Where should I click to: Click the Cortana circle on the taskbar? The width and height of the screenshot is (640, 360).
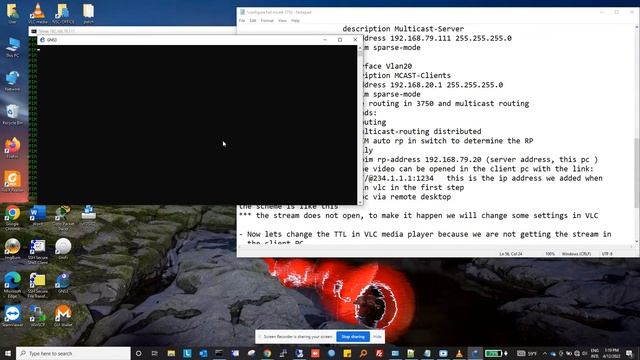[x=138, y=353]
